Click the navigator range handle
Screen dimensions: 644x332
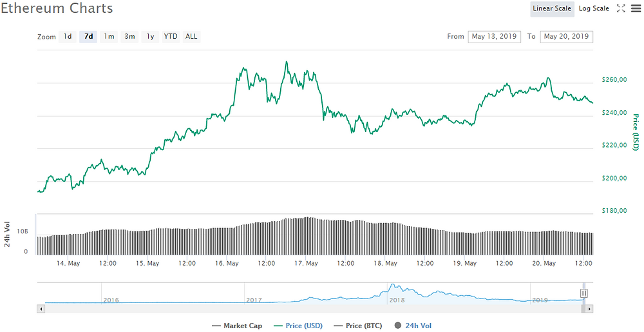583,293
